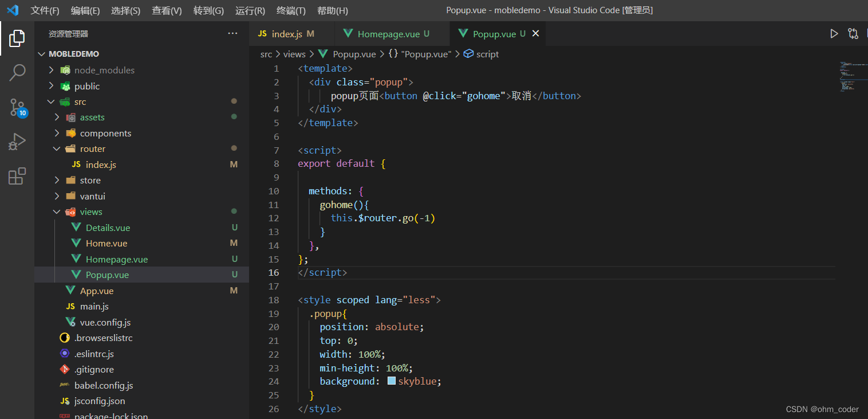Open index.js in the router folder

pos(141,165)
